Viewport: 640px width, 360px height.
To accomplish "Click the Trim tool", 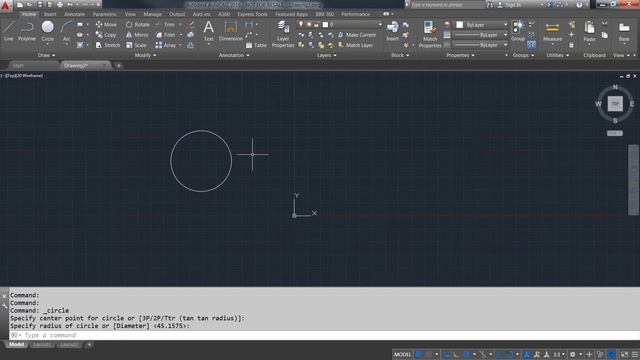I will [x=165, y=24].
